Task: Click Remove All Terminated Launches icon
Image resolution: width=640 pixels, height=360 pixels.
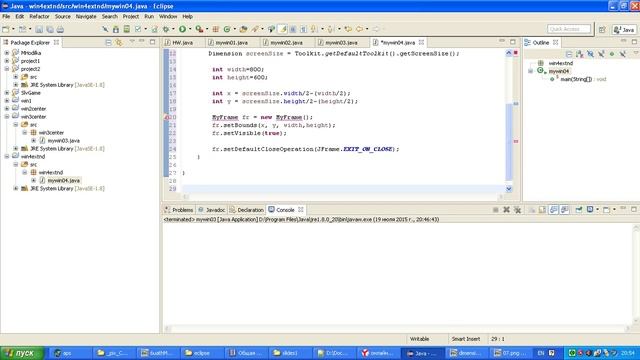Action: click(x=517, y=210)
